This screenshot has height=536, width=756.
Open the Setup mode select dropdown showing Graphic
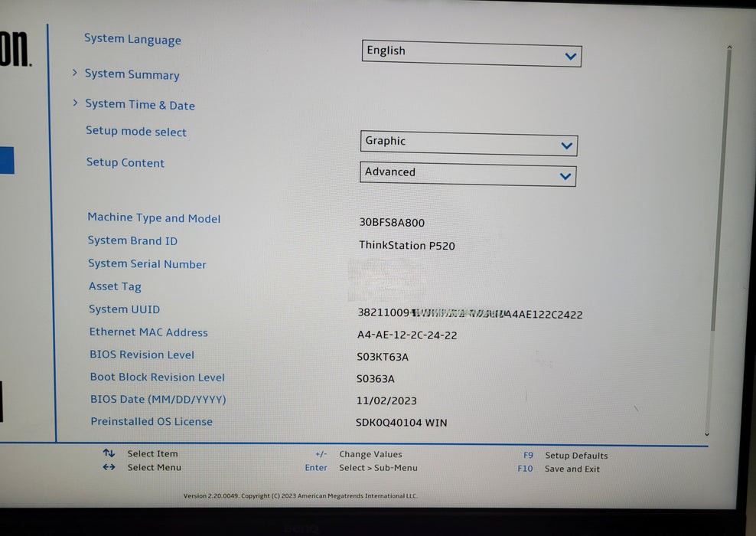tap(468, 143)
